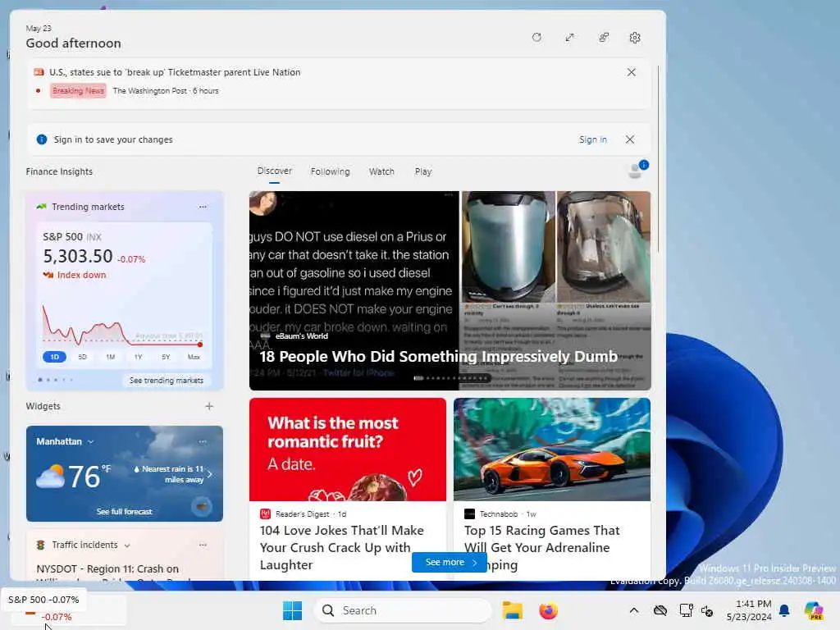Open Traffic incidents more options menu
Screen dimensions: 840x630
point(203,545)
